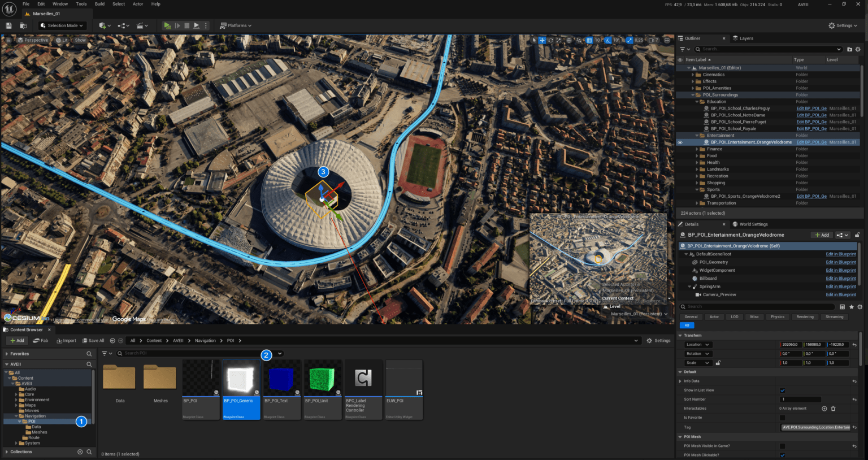The image size is (868, 460).
Task: Select the translate gizmo tool in viewport
Action: tap(542, 40)
